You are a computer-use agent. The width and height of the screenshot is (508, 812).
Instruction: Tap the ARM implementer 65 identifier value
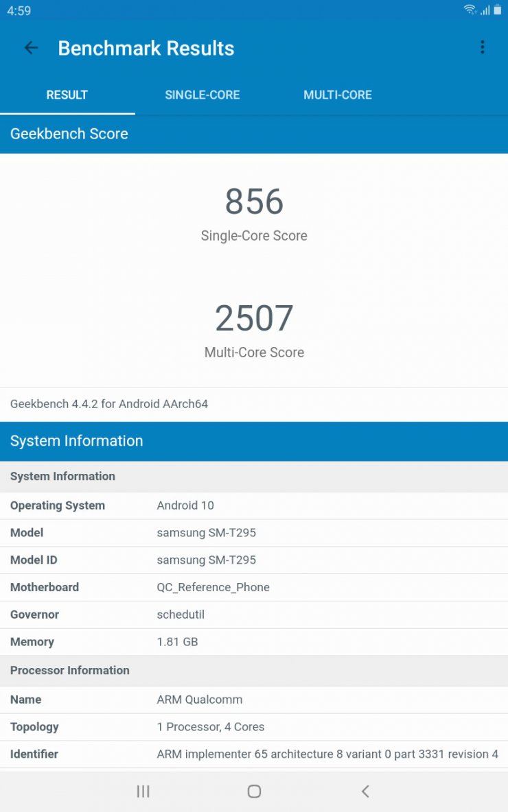[x=327, y=754]
